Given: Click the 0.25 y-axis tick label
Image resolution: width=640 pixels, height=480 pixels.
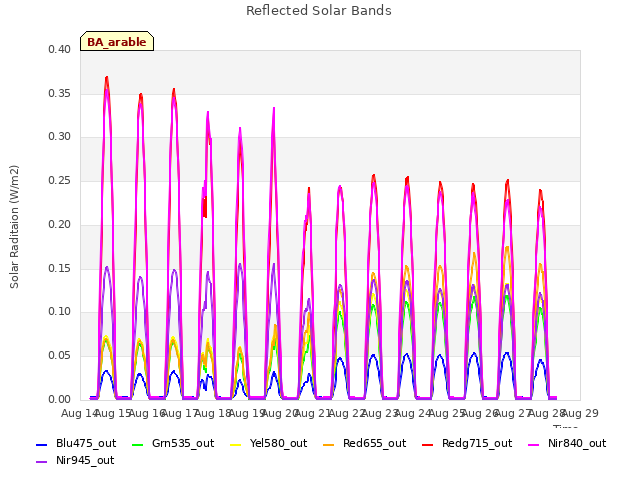Looking at the screenshot, I should pos(59,181).
